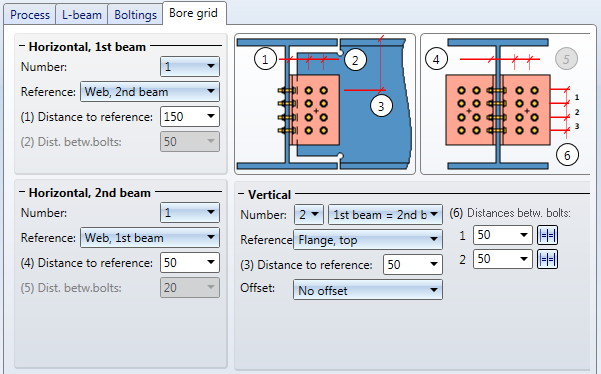
Task: Switch to the Boltings tab
Action: tap(135, 15)
